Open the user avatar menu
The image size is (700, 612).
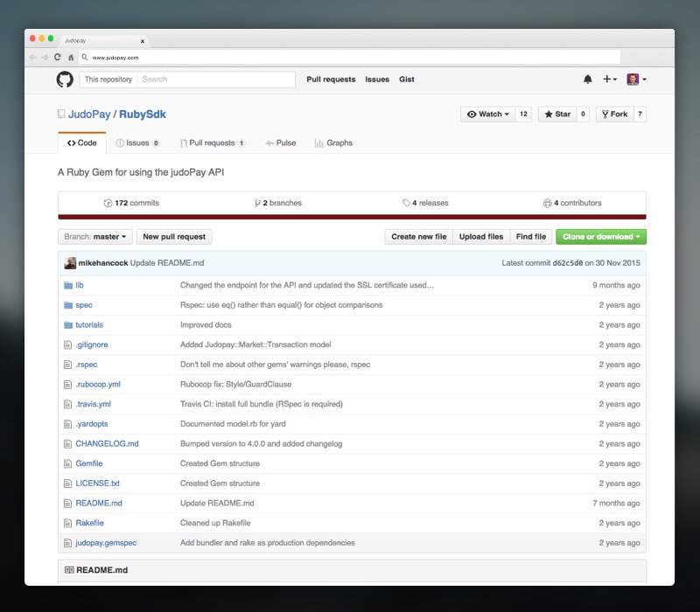coord(636,80)
